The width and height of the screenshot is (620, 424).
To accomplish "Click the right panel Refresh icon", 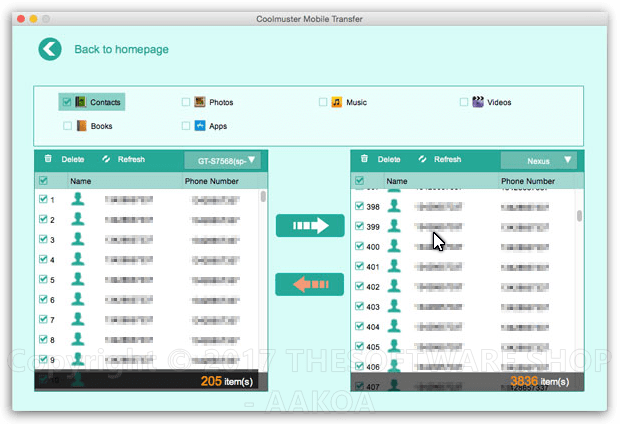I will 422,159.
